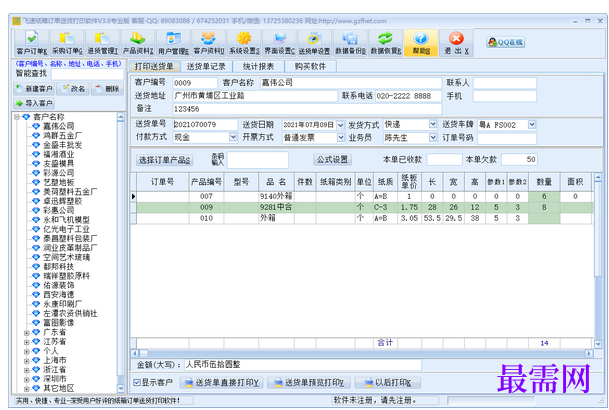609x410 pixels.
Task: Click 新建客户 button
Action: pos(34,89)
